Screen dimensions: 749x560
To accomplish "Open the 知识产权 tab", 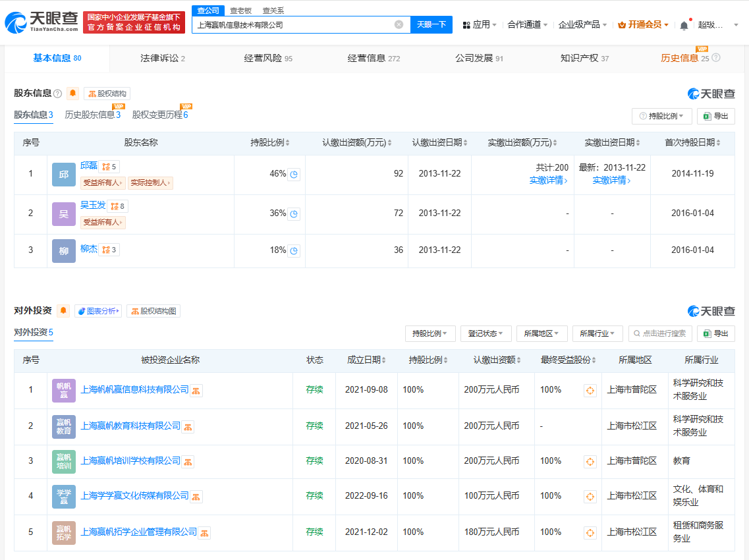I will tap(584, 58).
